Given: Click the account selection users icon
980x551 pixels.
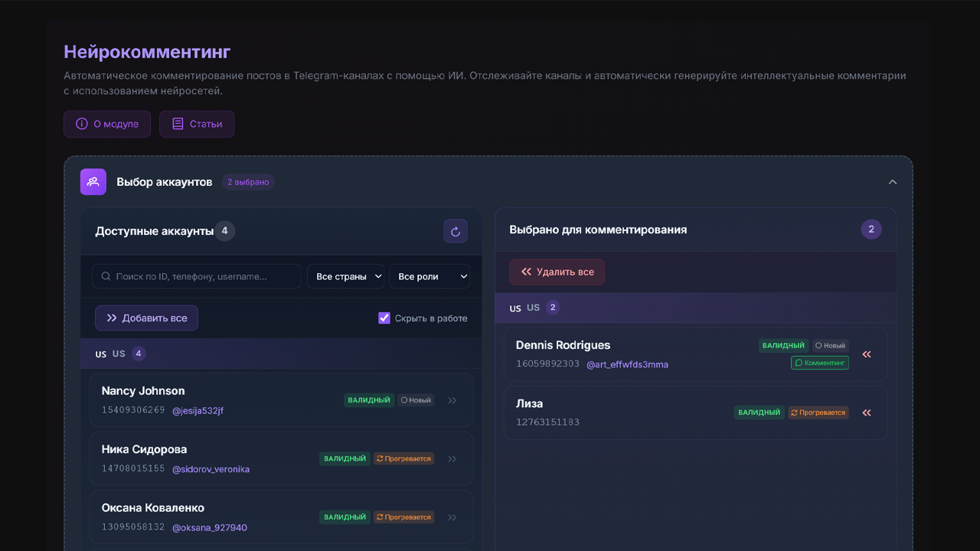Looking at the screenshot, I should pyautogui.click(x=93, y=182).
